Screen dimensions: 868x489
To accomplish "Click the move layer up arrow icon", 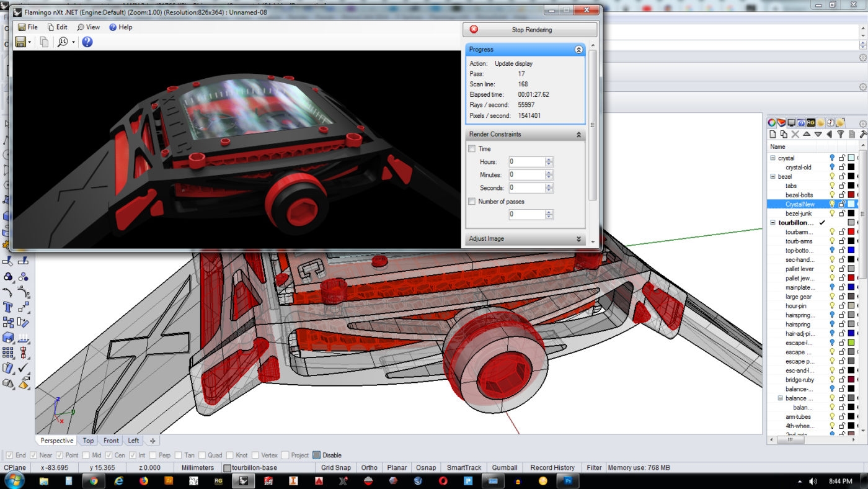I will tap(807, 134).
